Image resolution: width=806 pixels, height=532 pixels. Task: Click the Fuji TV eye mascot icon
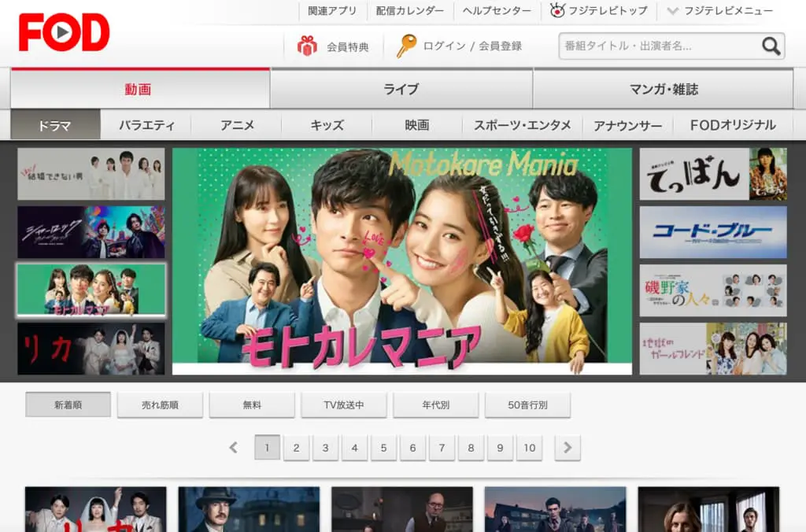click(557, 9)
